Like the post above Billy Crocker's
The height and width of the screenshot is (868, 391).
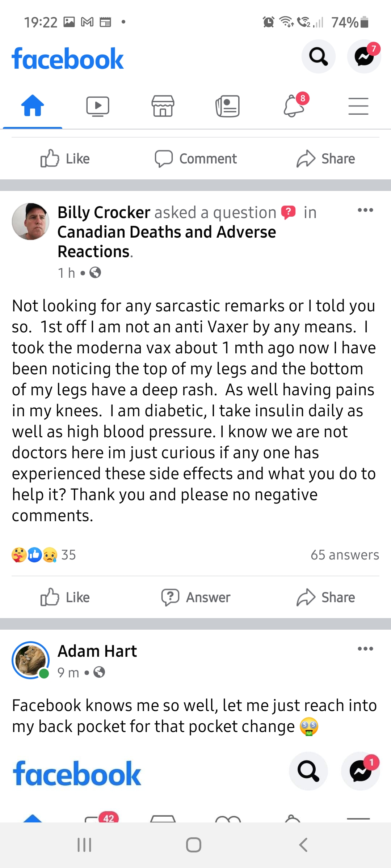(x=65, y=159)
